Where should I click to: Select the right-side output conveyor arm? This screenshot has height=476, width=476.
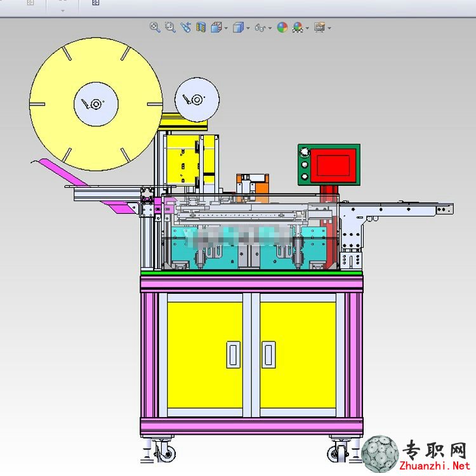pyautogui.click(x=397, y=210)
